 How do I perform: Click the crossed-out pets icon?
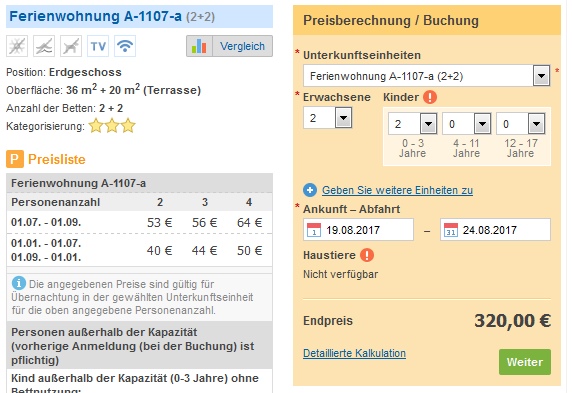point(71,46)
